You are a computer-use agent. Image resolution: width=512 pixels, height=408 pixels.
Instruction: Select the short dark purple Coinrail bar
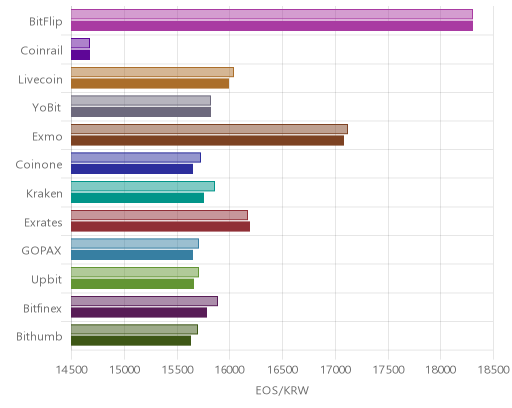click(80, 55)
